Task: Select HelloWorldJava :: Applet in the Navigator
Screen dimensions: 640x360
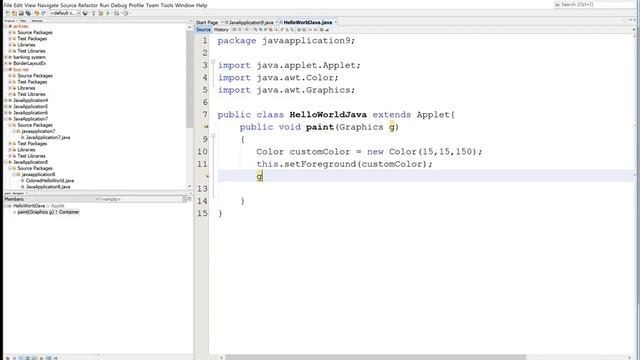Action: 38,206
